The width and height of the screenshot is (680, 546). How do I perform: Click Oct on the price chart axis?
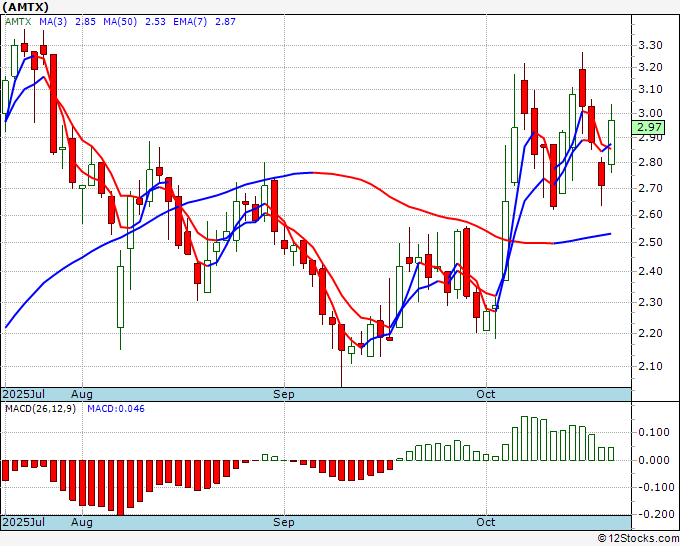click(486, 394)
